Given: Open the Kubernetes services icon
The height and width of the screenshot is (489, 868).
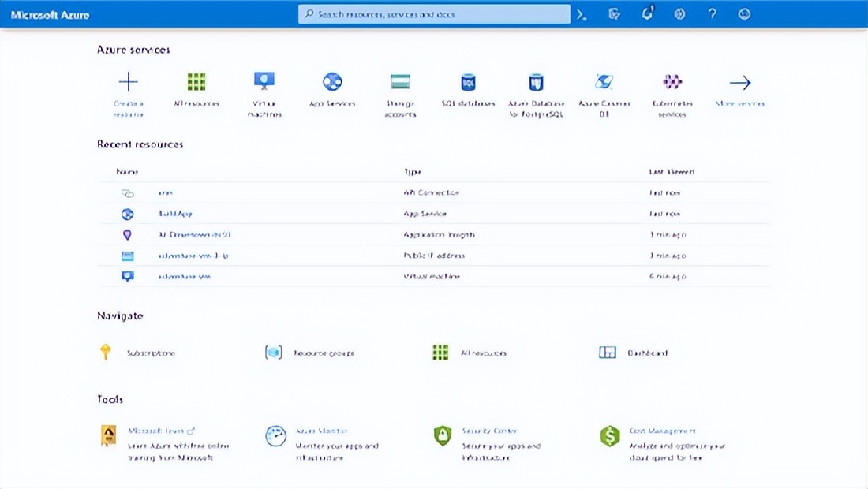Looking at the screenshot, I should click(672, 81).
